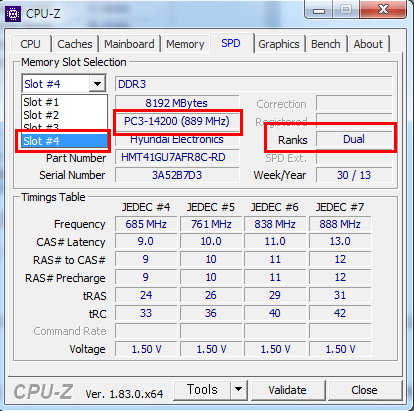
Task: Click tRAS value 31
Action: tap(340, 295)
